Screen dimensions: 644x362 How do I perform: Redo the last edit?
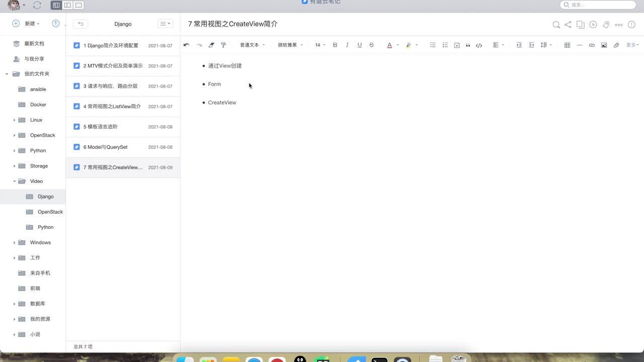(199, 45)
